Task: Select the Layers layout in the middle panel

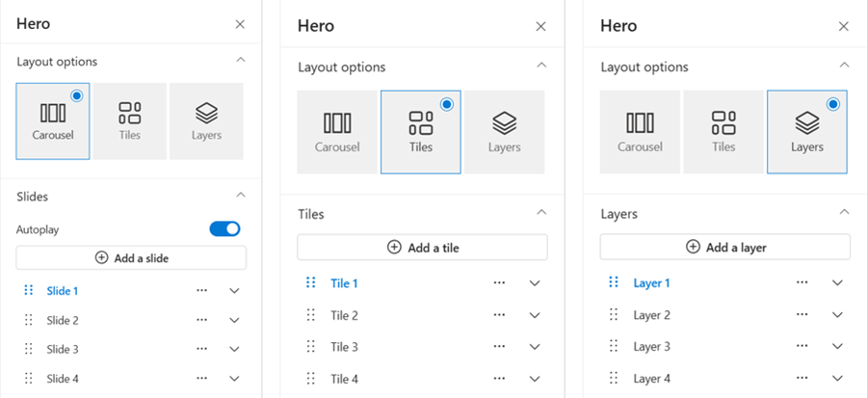Action: click(x=504, y=131)
